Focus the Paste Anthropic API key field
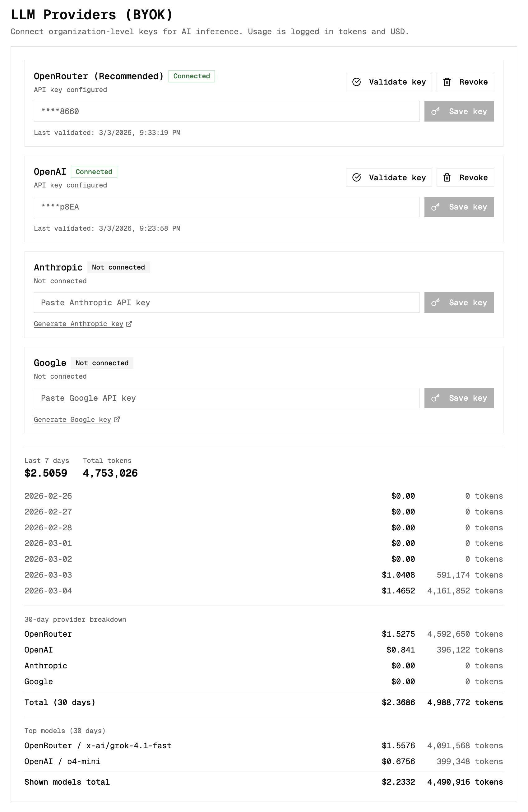This screenshot has height=812, width=528. point(226,302)
